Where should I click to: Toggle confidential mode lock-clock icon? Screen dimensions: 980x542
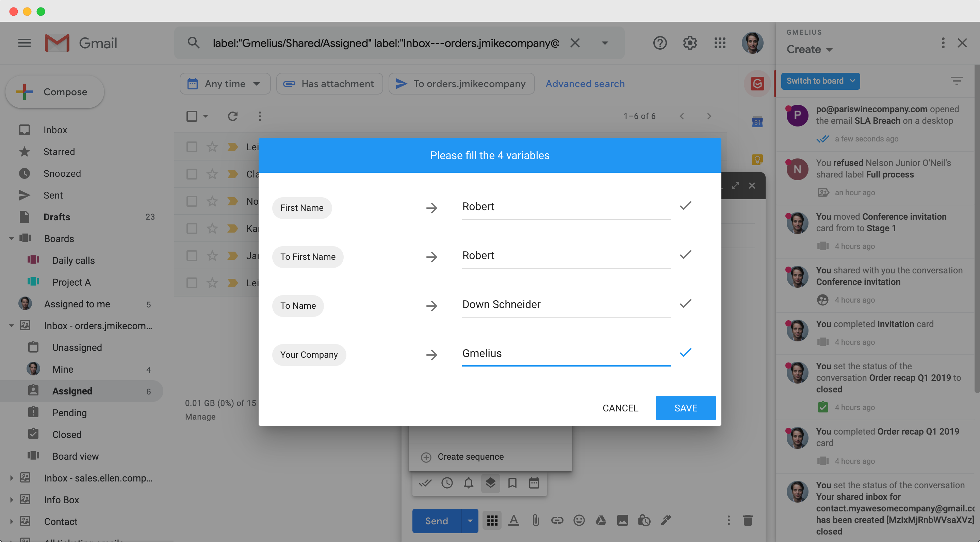click(x=644, y=520)
